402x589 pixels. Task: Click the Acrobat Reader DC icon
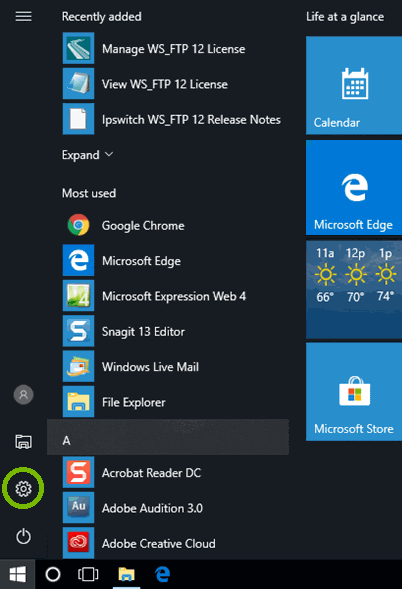(78, 472)
